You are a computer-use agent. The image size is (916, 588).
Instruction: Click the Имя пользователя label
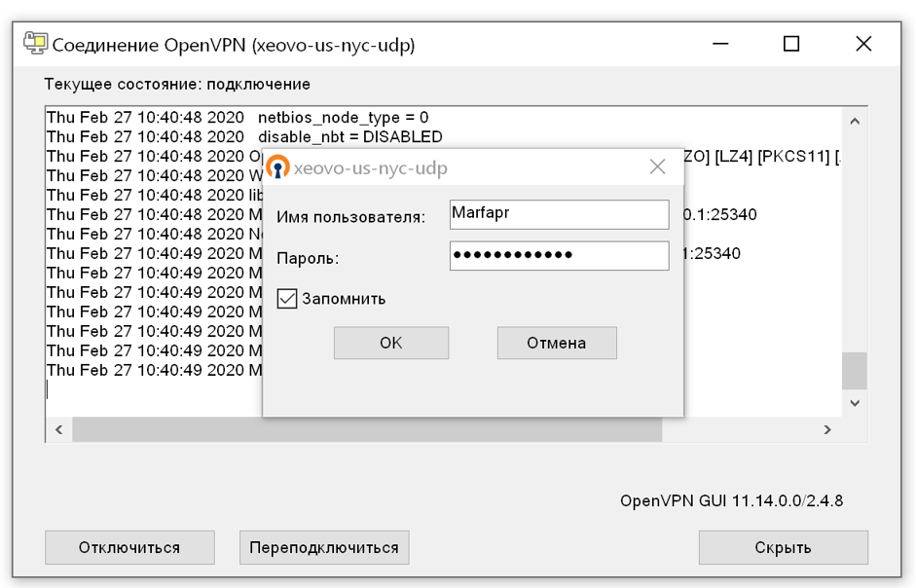[351, 217]
